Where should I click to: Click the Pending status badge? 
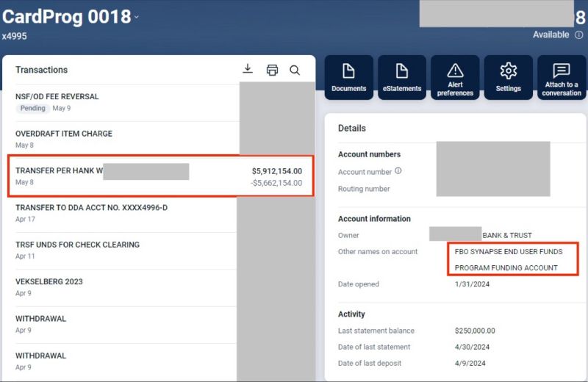pos(32,108)
